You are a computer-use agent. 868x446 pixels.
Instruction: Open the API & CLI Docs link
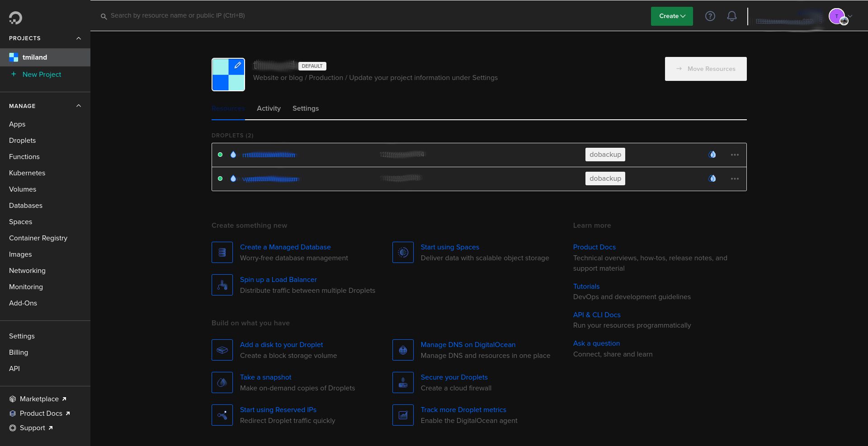point(597,315)
